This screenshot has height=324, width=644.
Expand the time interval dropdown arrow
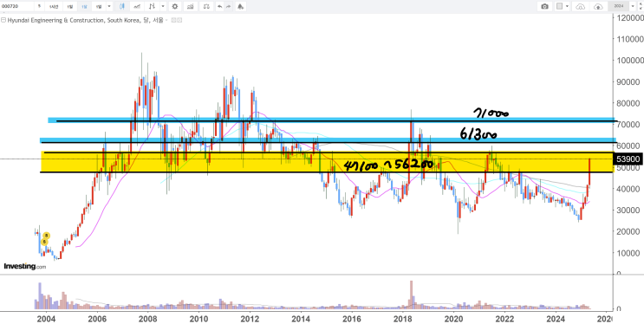click(x=109, y=6)
